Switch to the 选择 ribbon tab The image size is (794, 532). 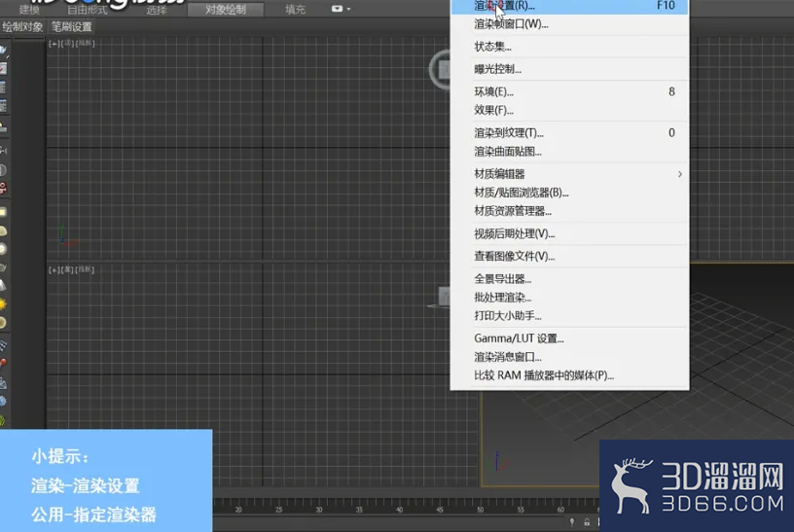point(157,10)
